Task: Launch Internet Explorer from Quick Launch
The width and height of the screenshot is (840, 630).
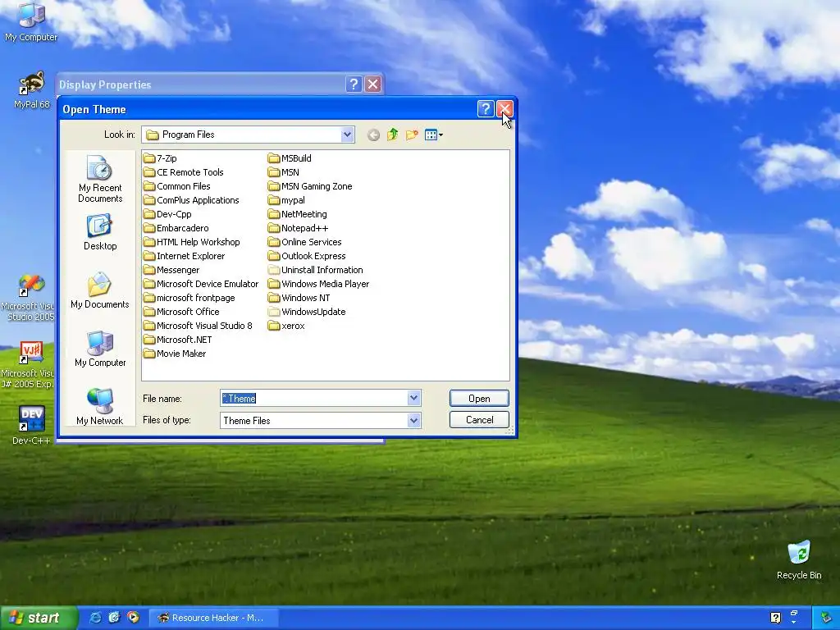Action: tap(95, 618)
